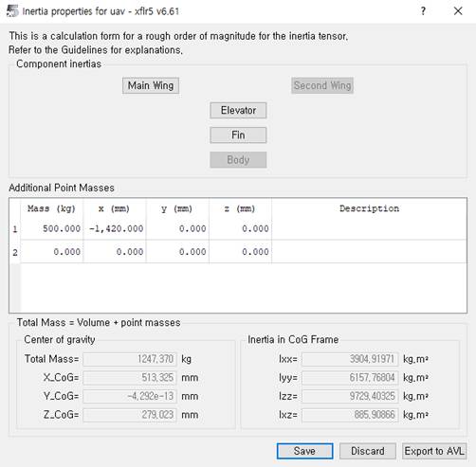The height and width of the screenshot is (467, 476).
Task: Select the row 2 mass cell showing 0.000
Action: tap(52, 252)
